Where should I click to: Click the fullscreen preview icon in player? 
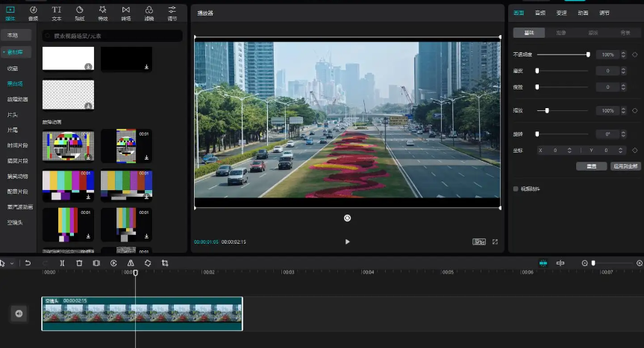(495, 242)
